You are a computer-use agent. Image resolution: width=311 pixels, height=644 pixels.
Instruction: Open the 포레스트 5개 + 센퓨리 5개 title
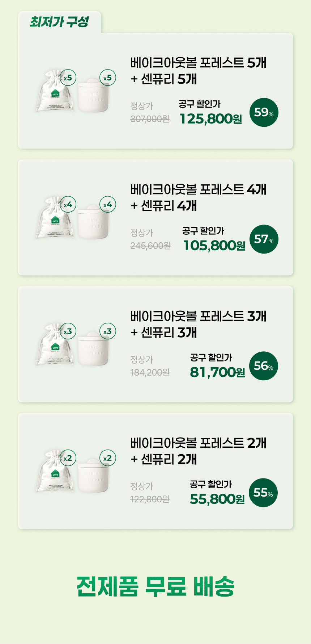click(x=198, y=71)
